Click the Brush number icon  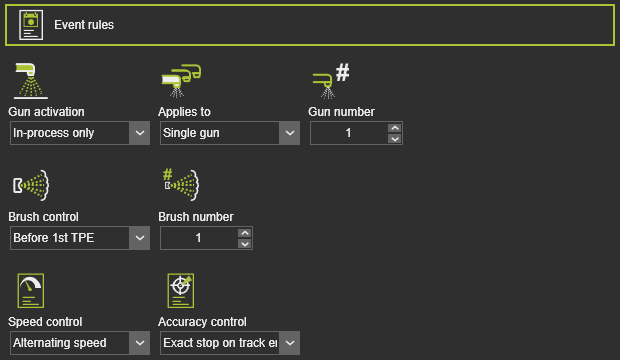[x=181, y=185]
